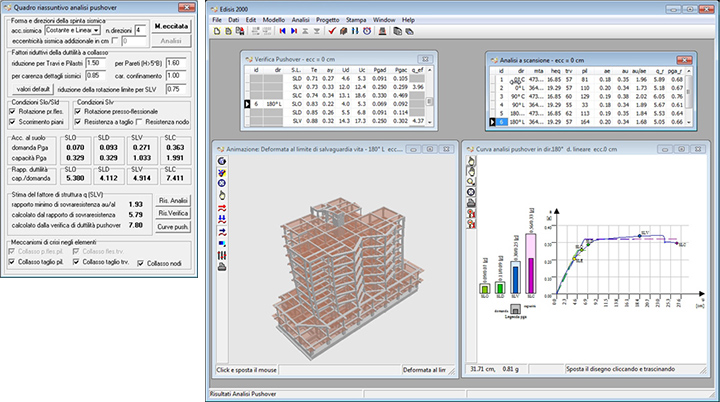
Task: Click the valori default button
Action: coord(33,89)
